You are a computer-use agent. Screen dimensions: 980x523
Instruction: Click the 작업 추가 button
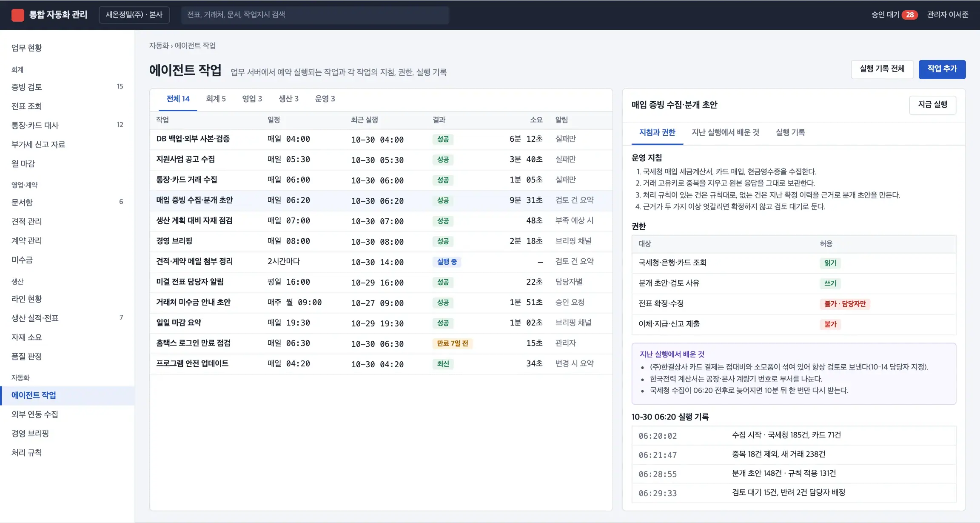(x=942, y=69)
